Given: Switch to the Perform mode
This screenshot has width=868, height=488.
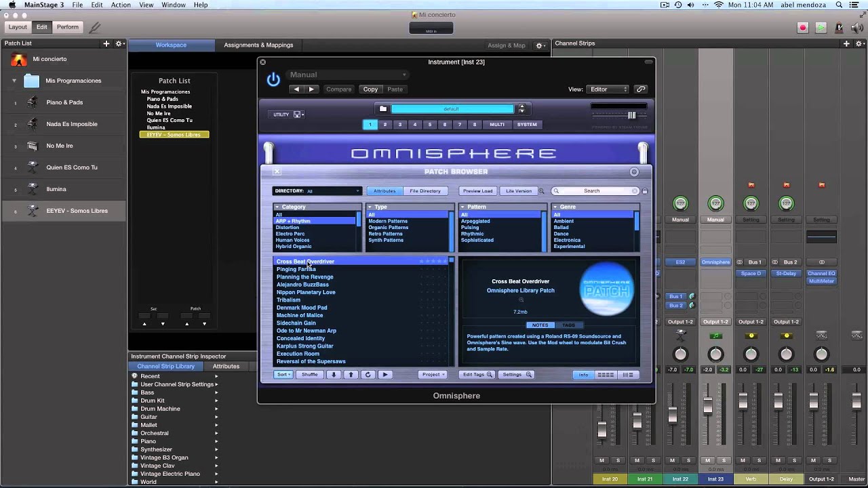Looking at the screenshot, I should [67, 27].
